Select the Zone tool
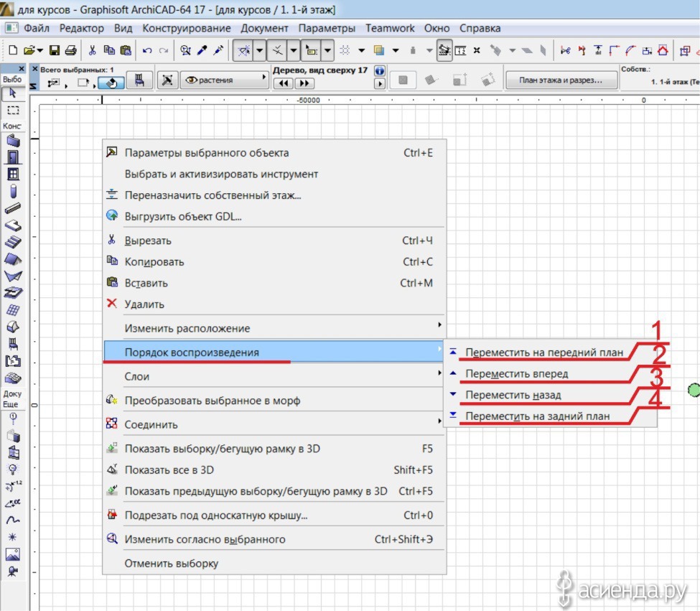The width and height of the screenshot is (700, 611). pos(13,360)
